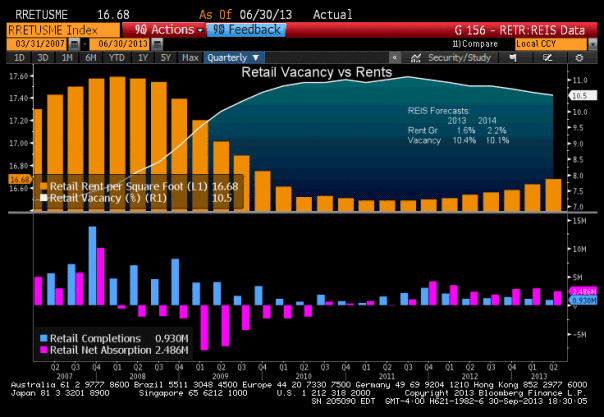
Task: Click the Retail Vacancy (%) legend label
Action: tap(108, 198)
